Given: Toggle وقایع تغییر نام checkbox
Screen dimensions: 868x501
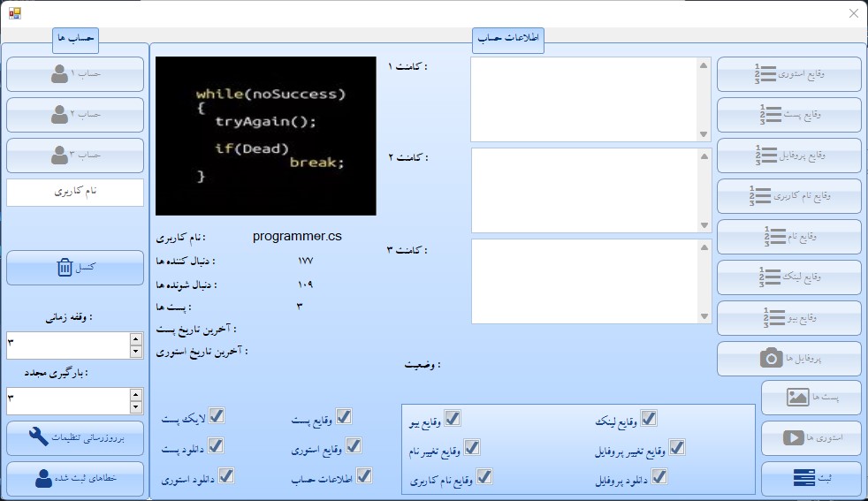Looking at the screenshot, I should pos(472,447).
